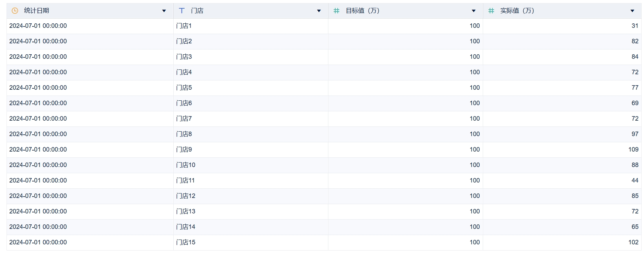The image size is (644, 255).
Task: Click target value 100 in 门店5 row
Action: pos(474,88)
